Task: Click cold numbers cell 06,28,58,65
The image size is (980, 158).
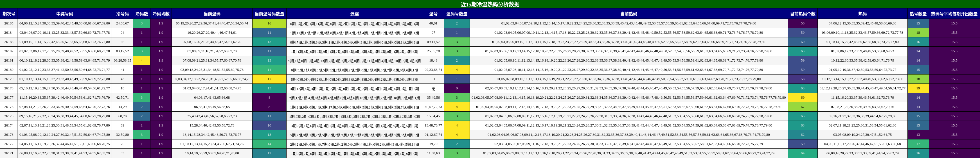Action: [x=123, y=60]
